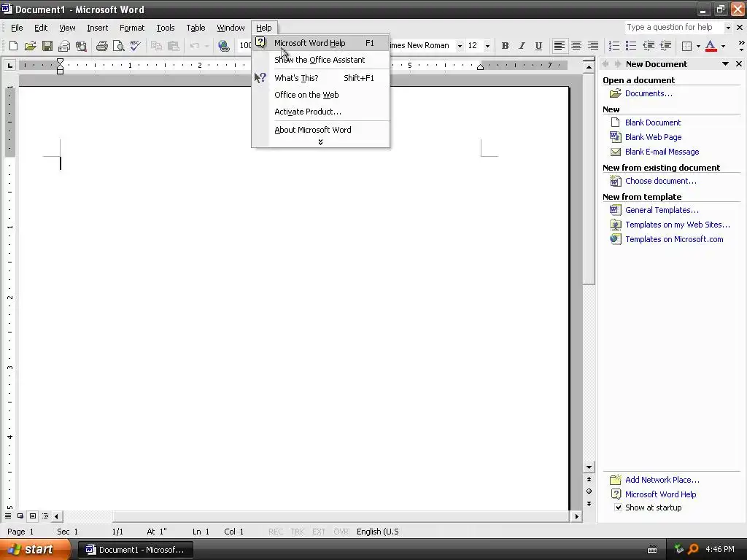Toggle Bold formatting

505,46
